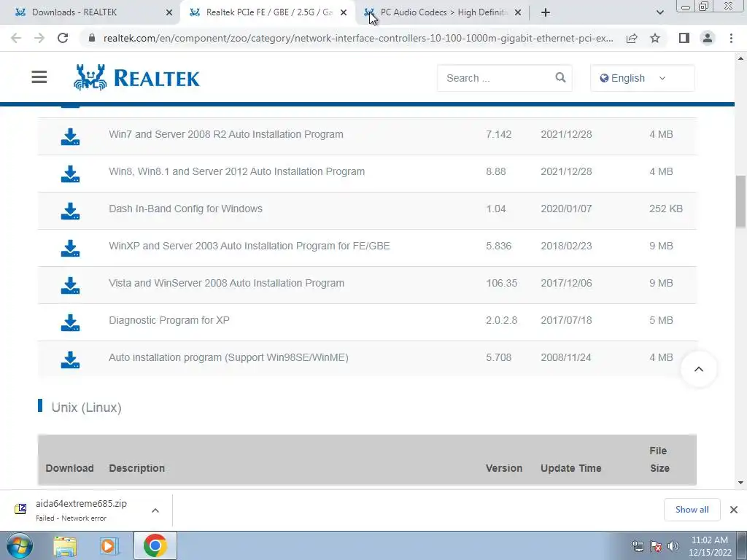The image size is (747, 560).
Task: Click the Update Time column header
Action: [570, 468]
